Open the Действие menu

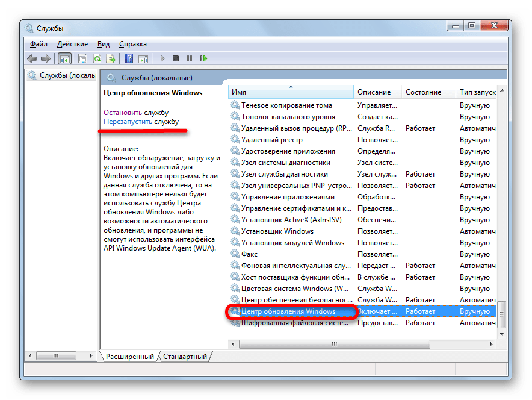(72, 44)
